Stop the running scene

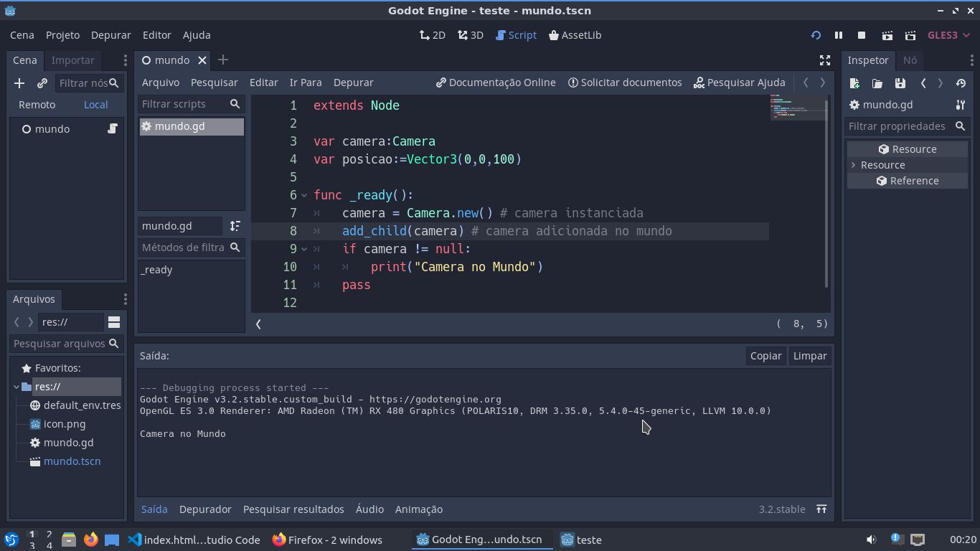point(862,35)
